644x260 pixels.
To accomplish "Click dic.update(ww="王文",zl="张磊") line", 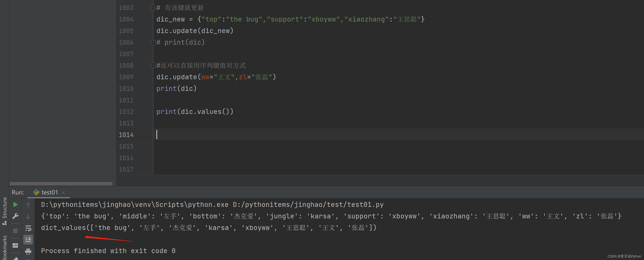I will pos(216,77).
